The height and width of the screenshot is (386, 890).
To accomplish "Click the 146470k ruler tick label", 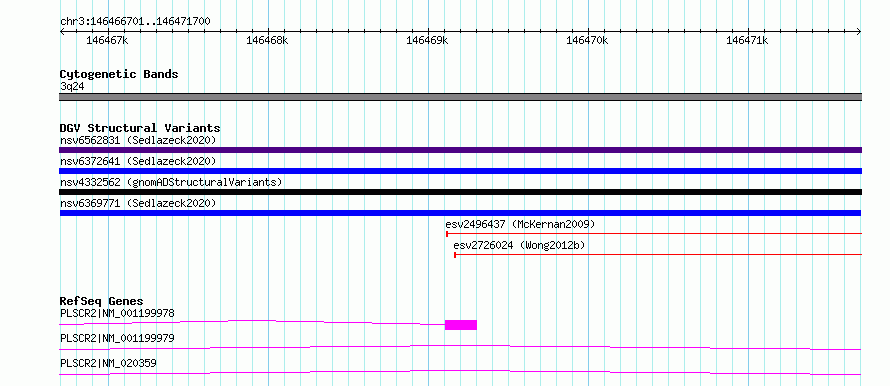I will (587, 40).
